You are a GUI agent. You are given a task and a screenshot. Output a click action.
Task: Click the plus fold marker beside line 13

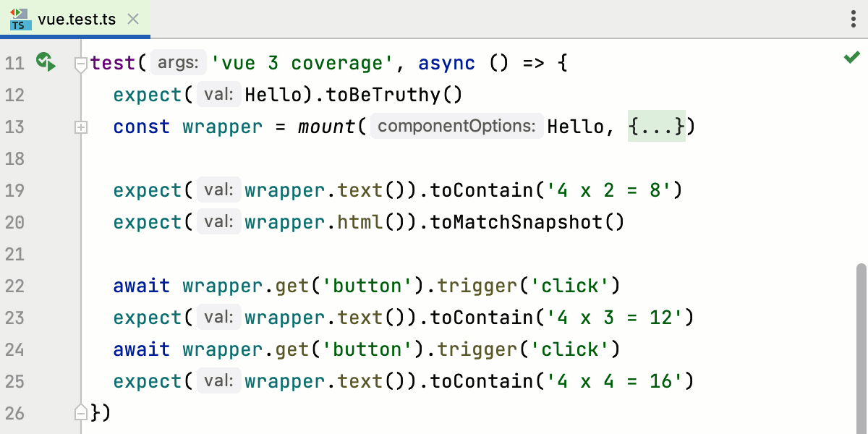tap(80, 126)
